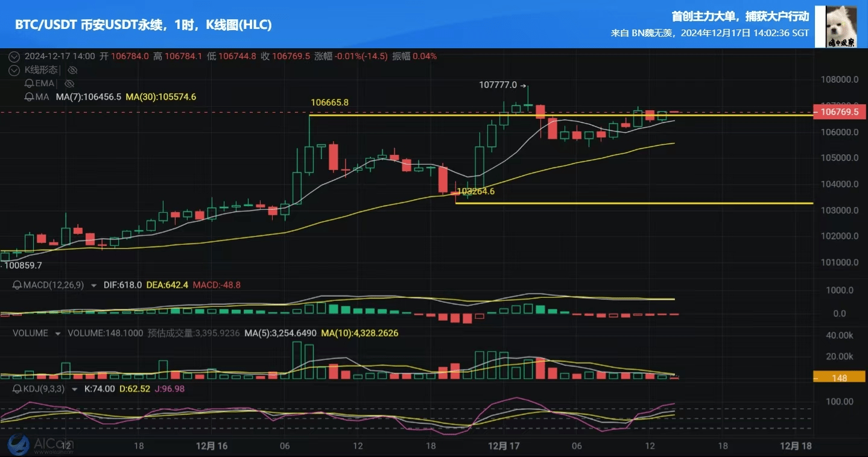Screen dimensions: 868x457
Task: Click the EMA indicator label
Action: pos(45,83)
